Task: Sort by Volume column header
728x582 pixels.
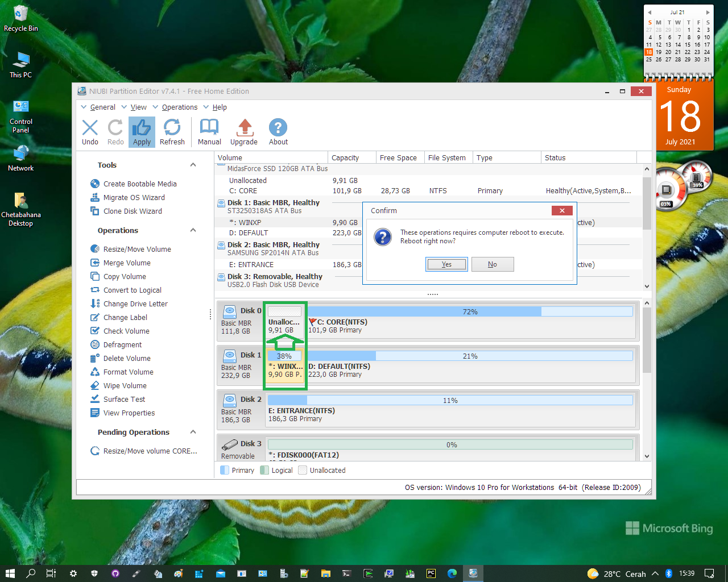Action: 271,157
